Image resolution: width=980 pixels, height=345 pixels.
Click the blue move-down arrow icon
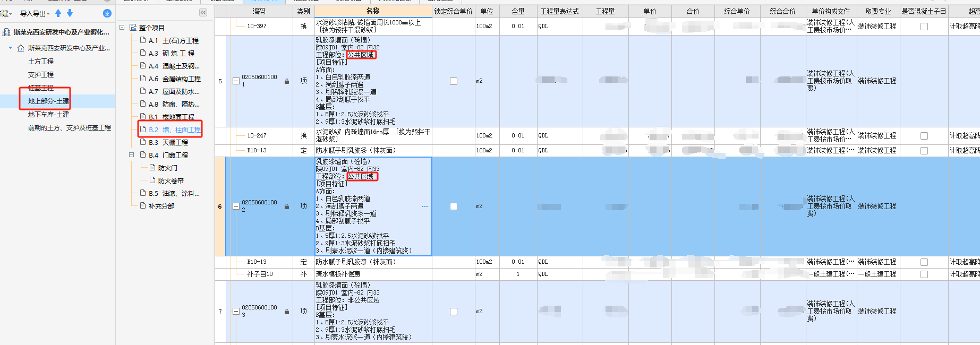[x=70, y=13]
